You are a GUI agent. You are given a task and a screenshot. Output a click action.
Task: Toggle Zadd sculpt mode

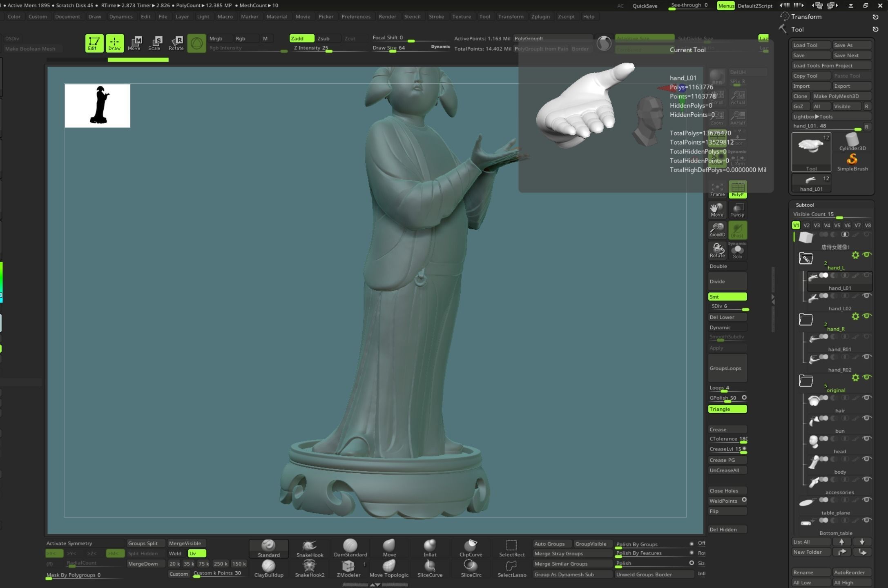[302, 38]
